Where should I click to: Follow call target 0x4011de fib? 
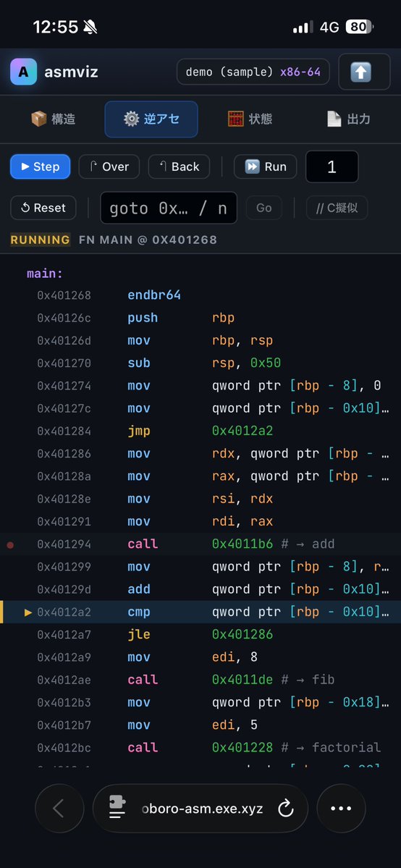(242, 681)
